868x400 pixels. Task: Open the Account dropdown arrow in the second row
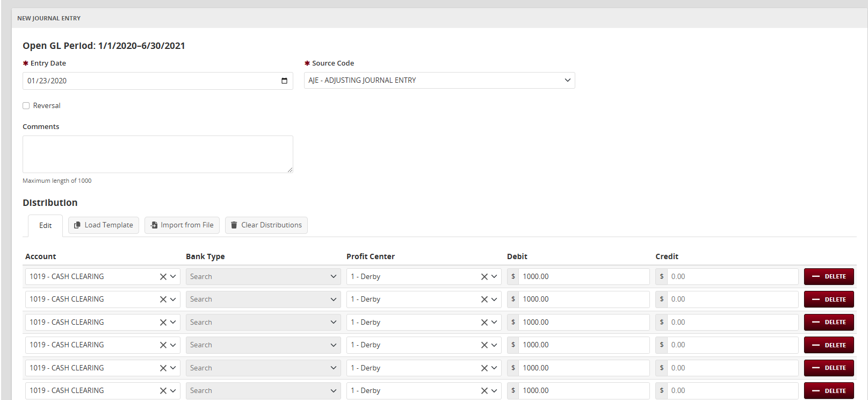173,299
